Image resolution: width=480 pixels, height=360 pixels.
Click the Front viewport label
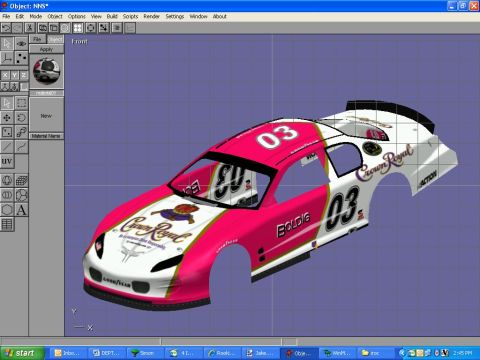[x=79, y=42]
